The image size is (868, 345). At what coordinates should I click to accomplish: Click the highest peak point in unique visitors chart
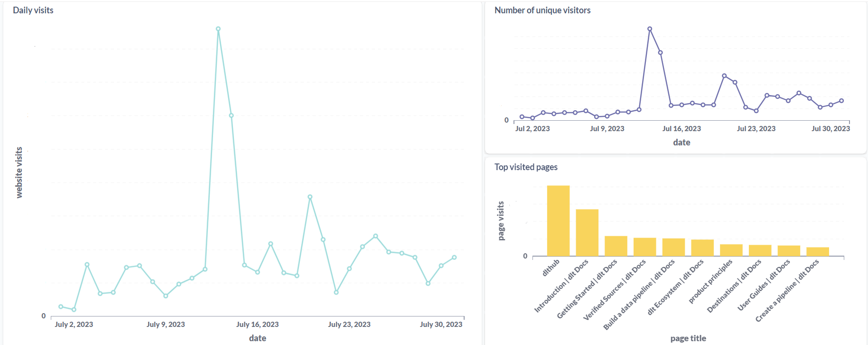pyautogui.click(x=650, y=29)
